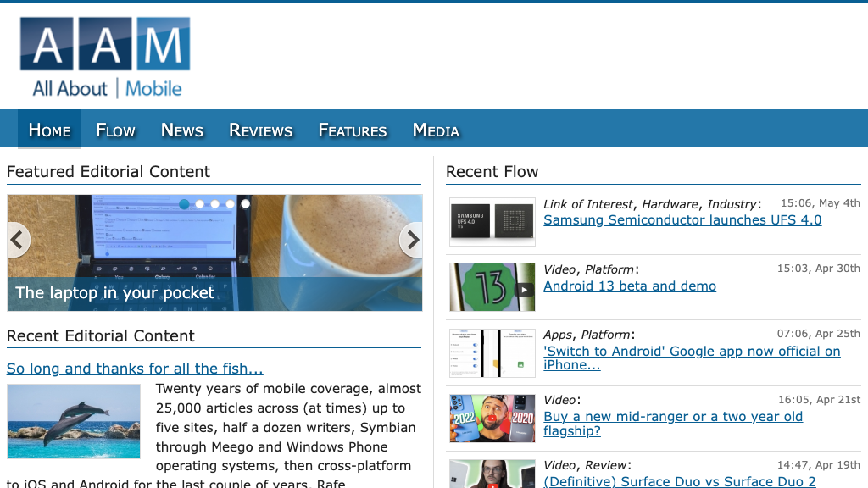Click the 'Recent Flow' heading

[492, 171]
